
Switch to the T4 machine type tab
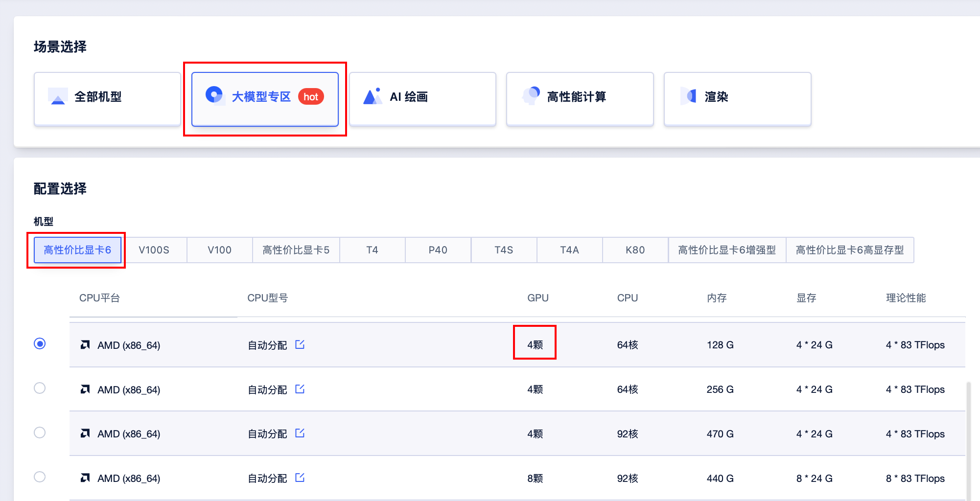(x=372, y=250)
